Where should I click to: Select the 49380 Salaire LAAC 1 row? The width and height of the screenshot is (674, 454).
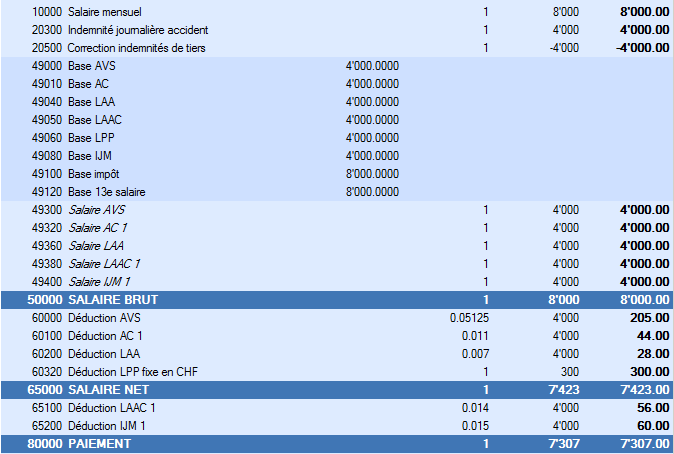[337, 264]
